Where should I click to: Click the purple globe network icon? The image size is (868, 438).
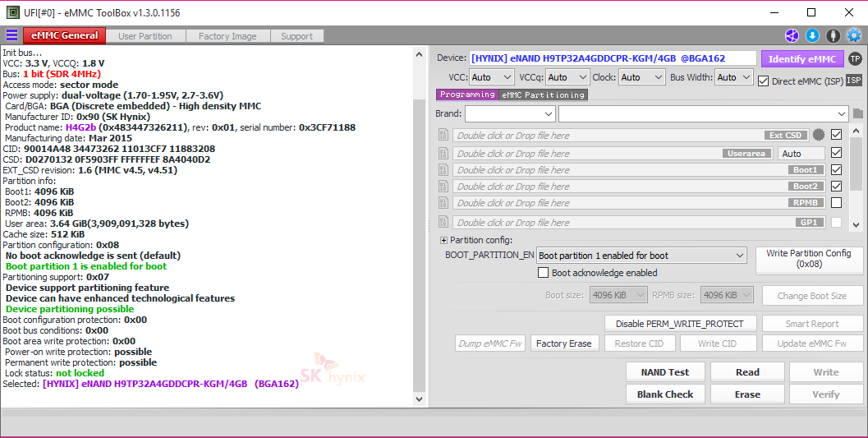click(791, 35)
